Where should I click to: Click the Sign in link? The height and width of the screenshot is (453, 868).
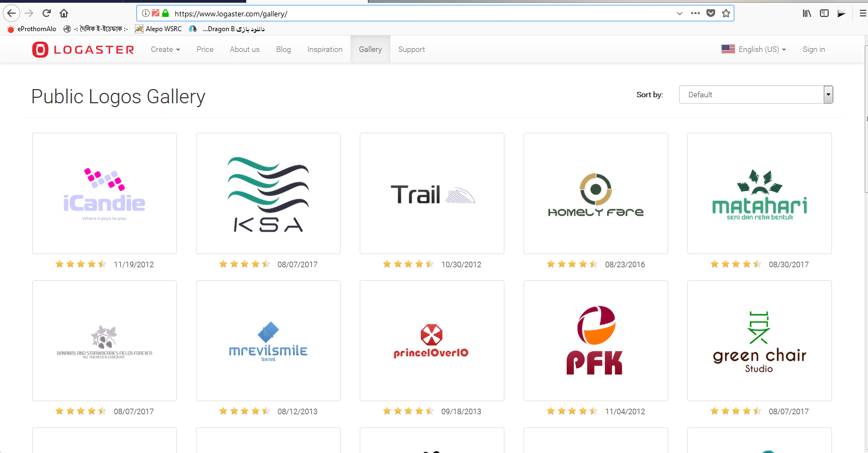tap(814, 49)
